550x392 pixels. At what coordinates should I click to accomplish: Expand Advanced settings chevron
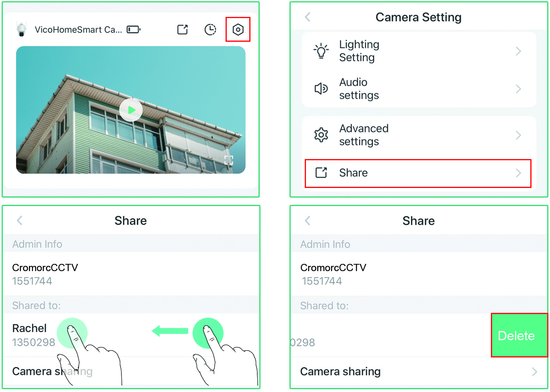tap(518, 135)
